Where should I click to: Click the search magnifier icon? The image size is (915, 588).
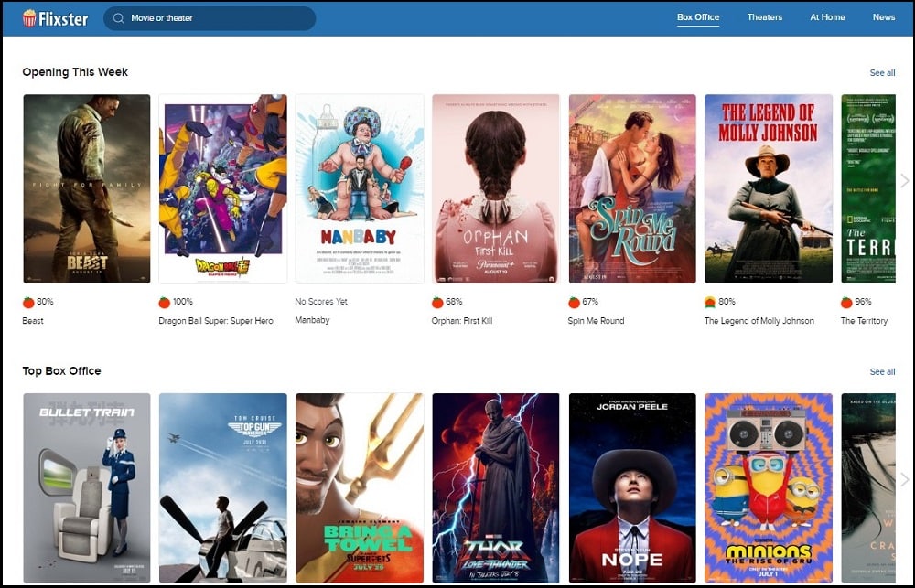118,18
